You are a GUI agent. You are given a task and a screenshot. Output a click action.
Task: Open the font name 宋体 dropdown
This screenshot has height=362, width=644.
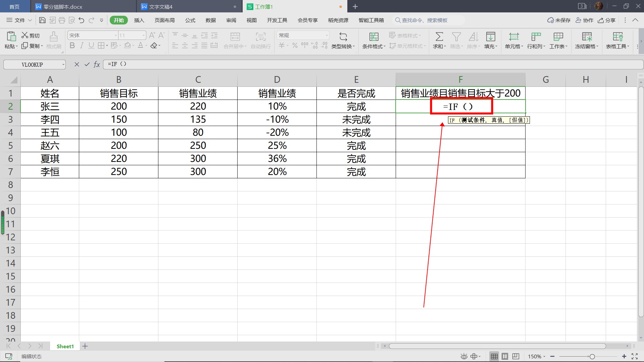coord(115,36)
